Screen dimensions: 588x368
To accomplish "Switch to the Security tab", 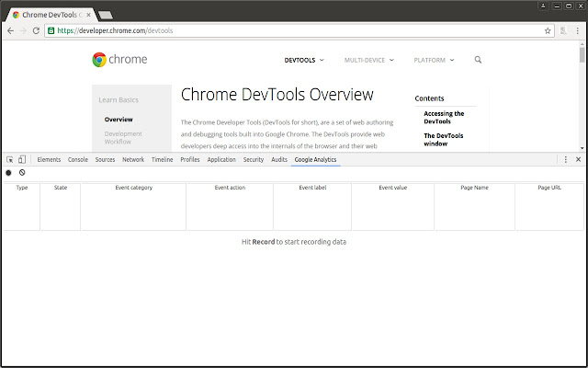I will 254,159.
